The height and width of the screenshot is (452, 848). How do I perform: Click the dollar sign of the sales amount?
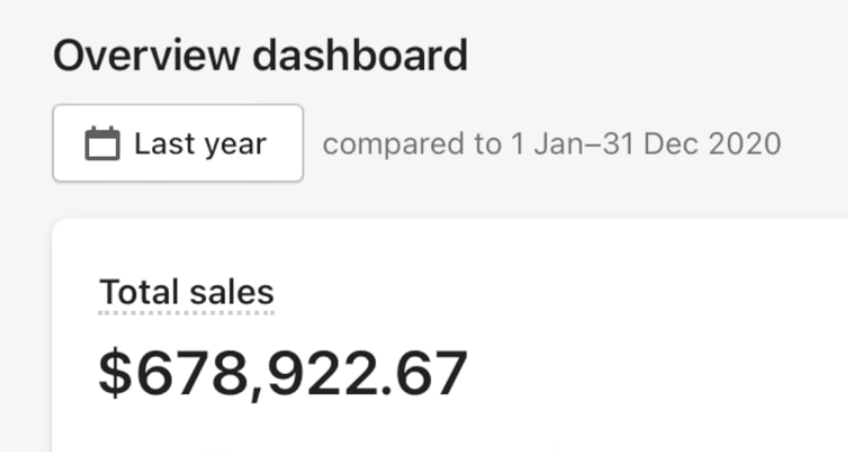point(117,372)
